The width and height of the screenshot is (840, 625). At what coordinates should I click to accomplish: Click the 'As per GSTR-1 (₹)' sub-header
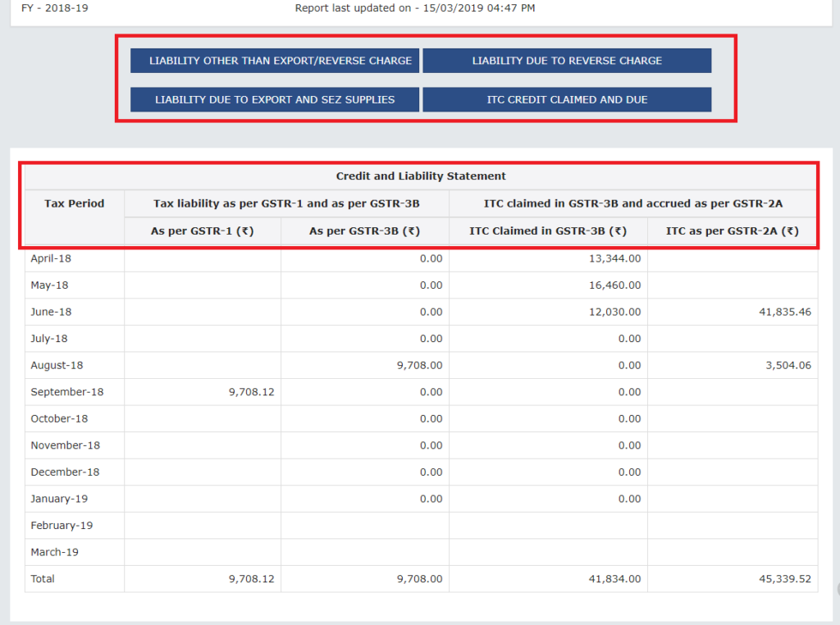[203, 230]
